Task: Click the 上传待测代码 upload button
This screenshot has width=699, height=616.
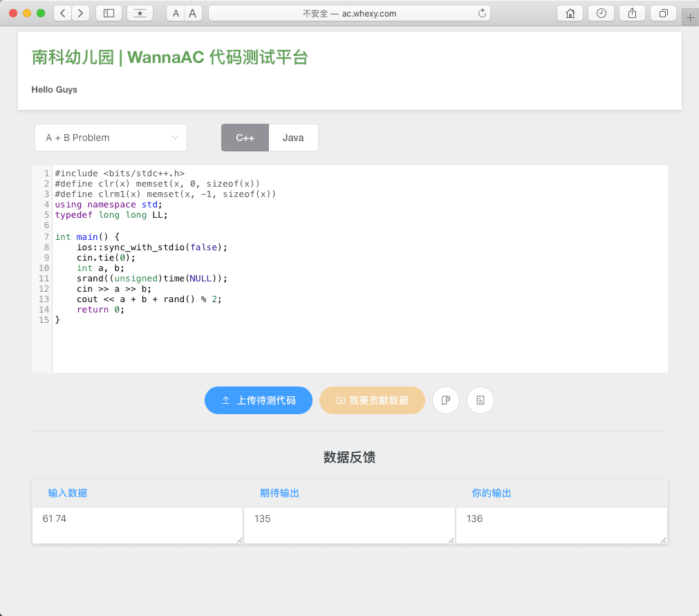Action: 259,400
